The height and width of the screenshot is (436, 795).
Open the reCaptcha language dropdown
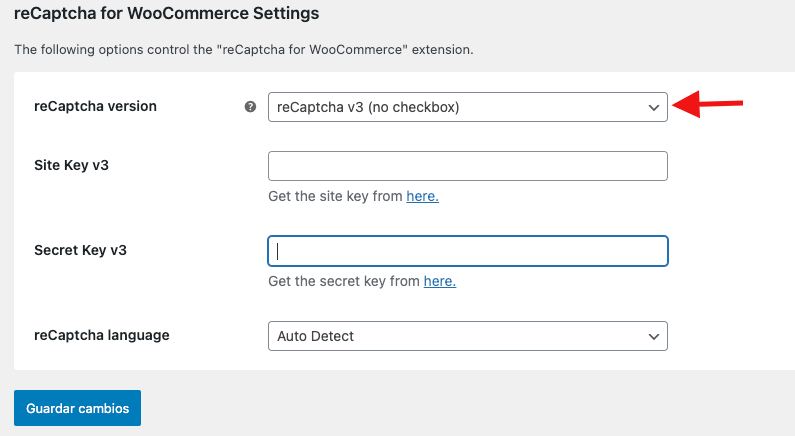click(x=467, y=336)
